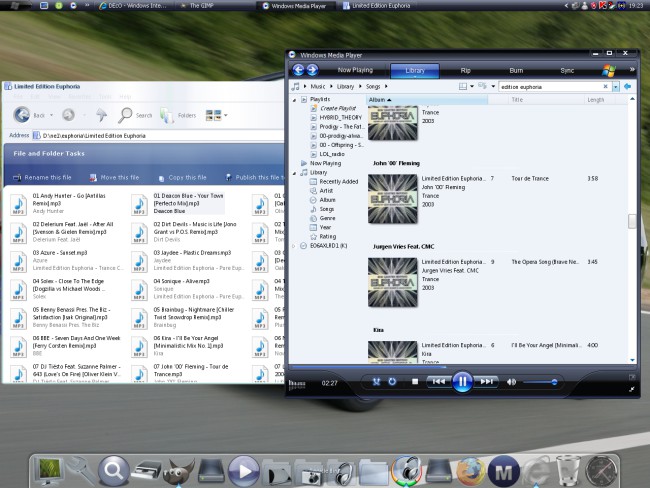Viewport: 650px width, 488px height.
Task: Open the view options dropdown
Action: [x=493, y=86]
